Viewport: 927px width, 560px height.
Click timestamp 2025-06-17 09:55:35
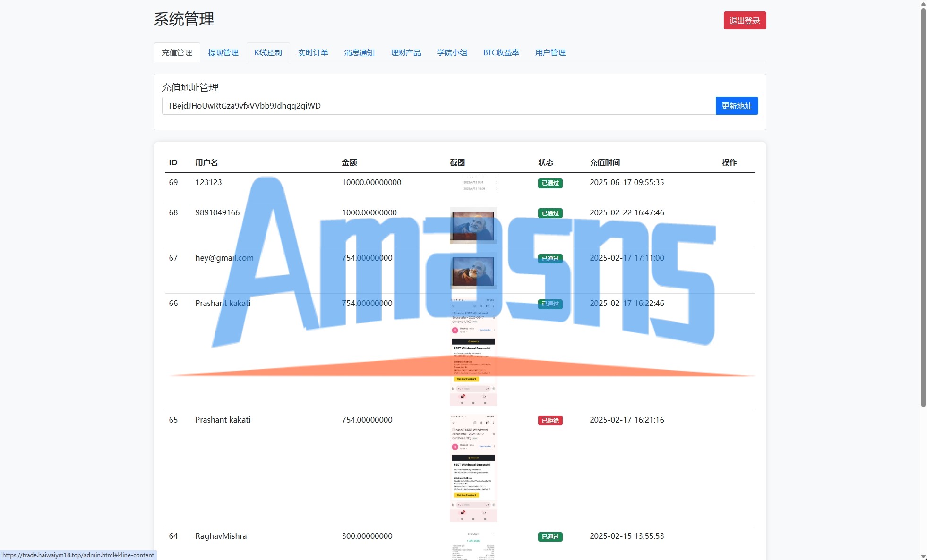627,182
